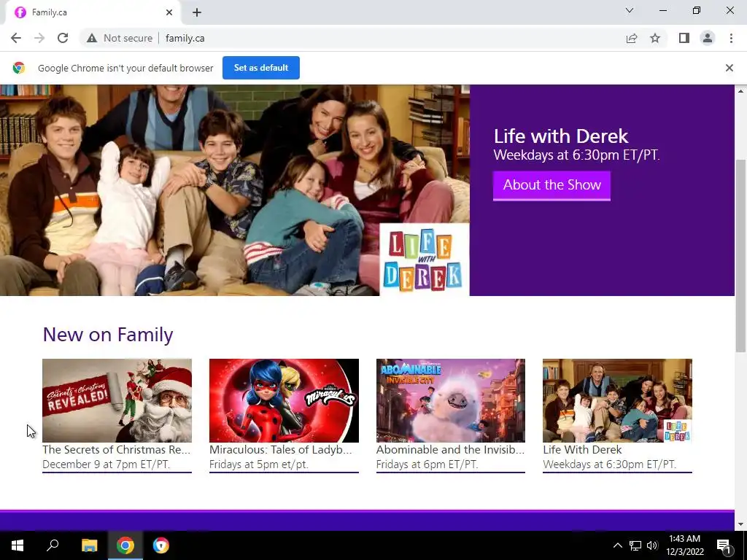Open The Secrets of Christmas Revealed thumbnail
The image size is (747, 560).
tap(117, 400)
